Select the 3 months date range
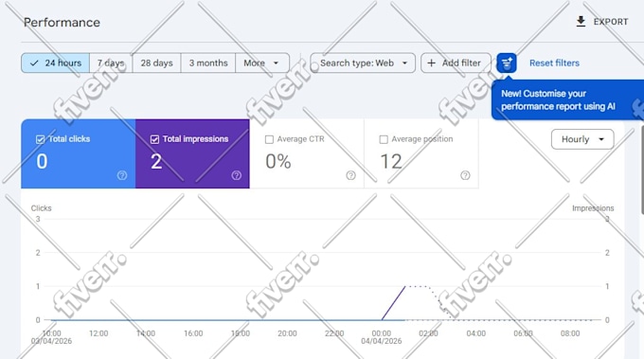 click(208, 63)
